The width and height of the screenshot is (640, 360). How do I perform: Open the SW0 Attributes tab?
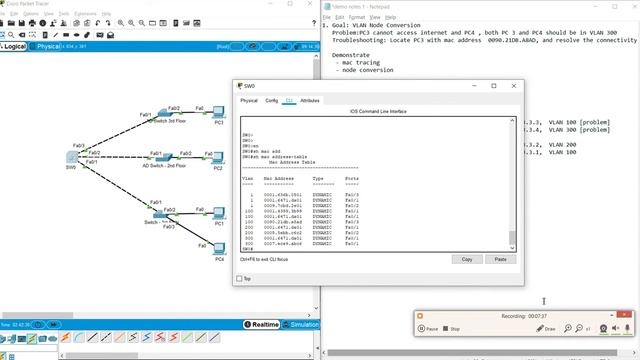pos(310,100)
